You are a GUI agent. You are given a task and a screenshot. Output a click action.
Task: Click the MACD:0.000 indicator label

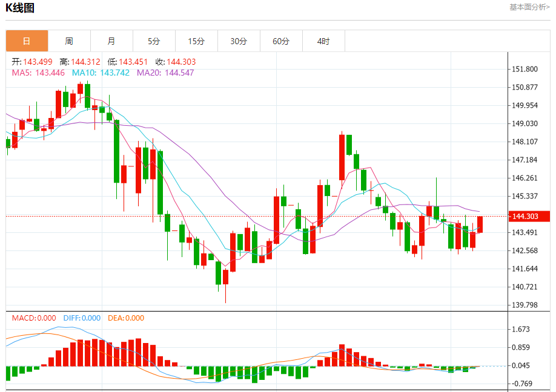click(x=34, y=318)
